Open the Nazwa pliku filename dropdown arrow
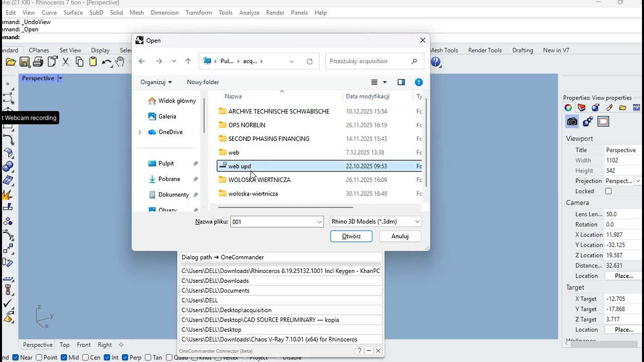Screen dimensions: 644x362 pyautogui.click(x=319, y=222)
